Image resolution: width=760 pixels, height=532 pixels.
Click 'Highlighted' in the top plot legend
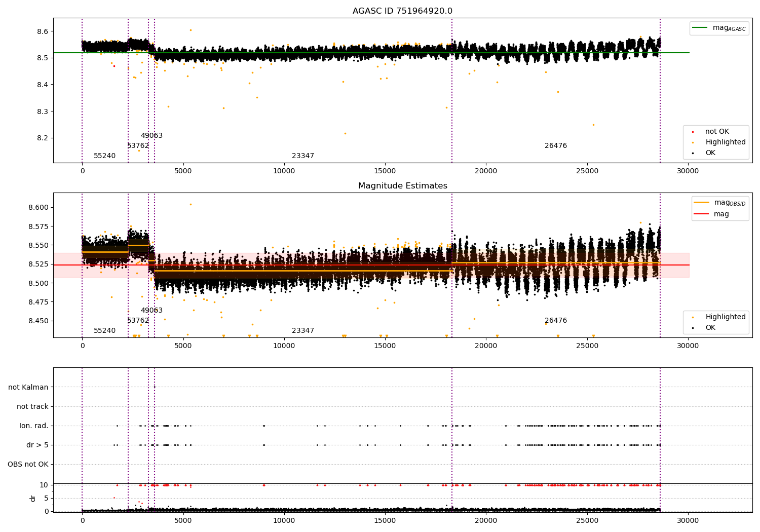point(726,142)
